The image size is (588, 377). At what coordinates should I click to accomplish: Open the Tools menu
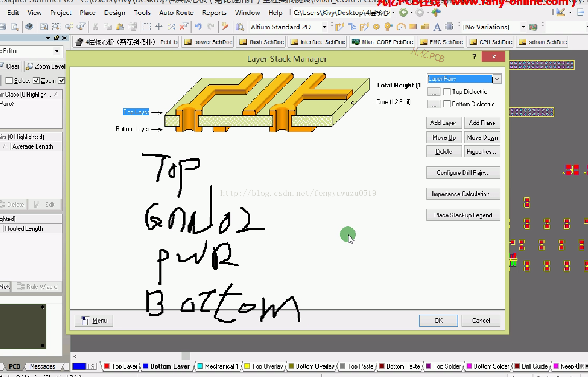click(142, 13)
